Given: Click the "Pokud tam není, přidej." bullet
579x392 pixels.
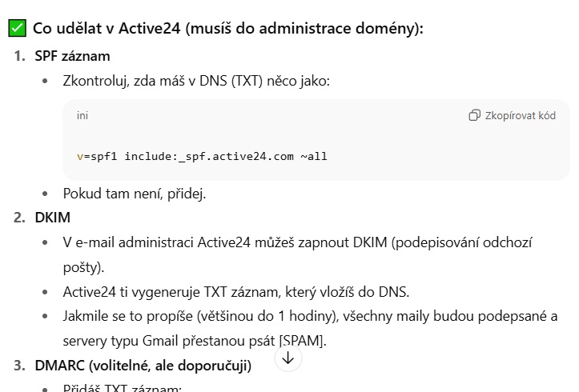Looking at the screenshot, I should click(x=135, y=193).
